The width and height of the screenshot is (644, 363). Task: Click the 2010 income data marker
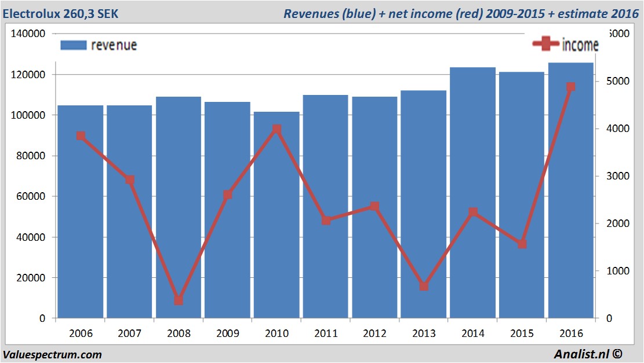tap(276, 129)
